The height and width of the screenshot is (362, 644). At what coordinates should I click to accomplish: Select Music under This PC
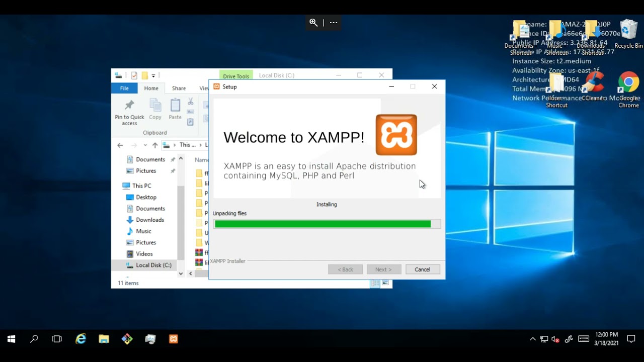[143, 231]
